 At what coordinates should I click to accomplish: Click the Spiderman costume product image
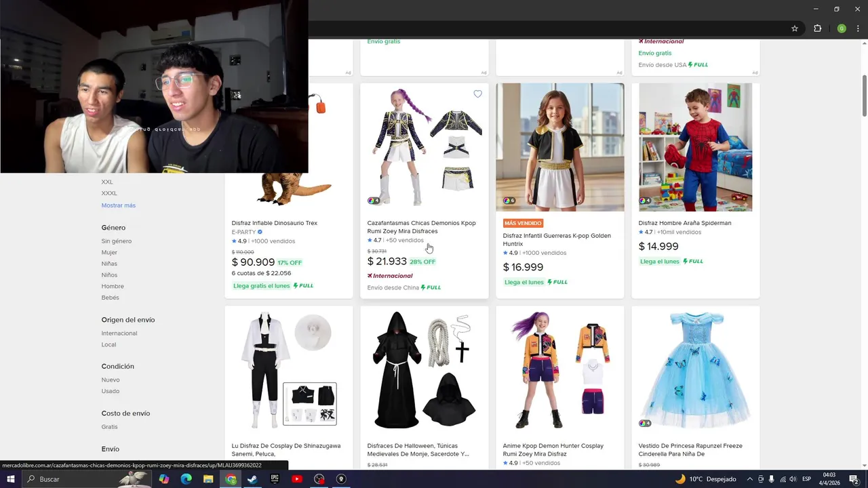coord(696,147)
